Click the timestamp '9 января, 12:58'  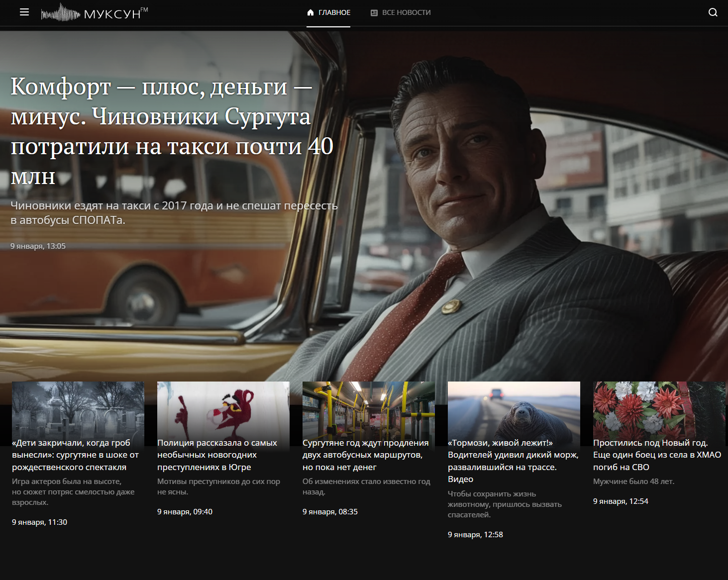pyautogui.click(x=475, y=534)
